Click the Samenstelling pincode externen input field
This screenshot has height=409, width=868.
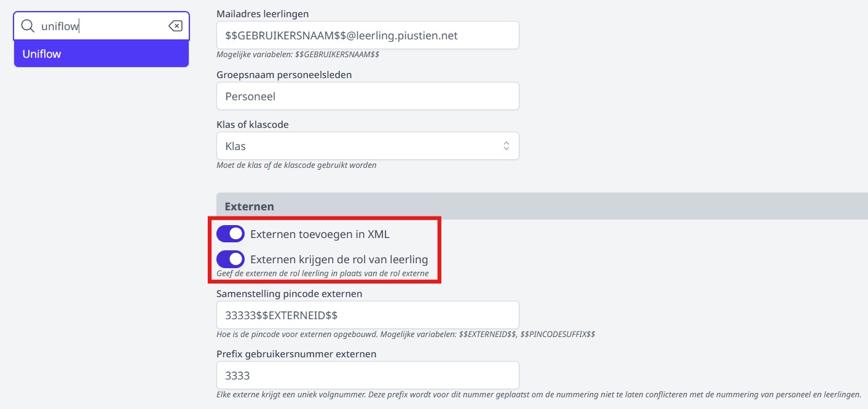(x=368, y=315)
